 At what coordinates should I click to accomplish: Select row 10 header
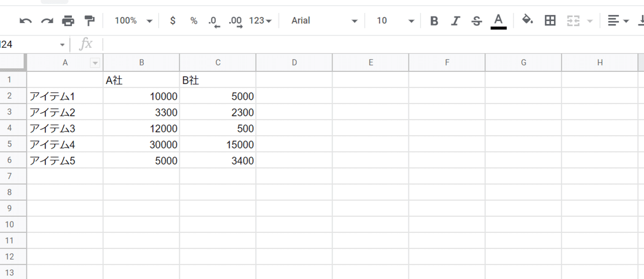(x=13, y=224)
